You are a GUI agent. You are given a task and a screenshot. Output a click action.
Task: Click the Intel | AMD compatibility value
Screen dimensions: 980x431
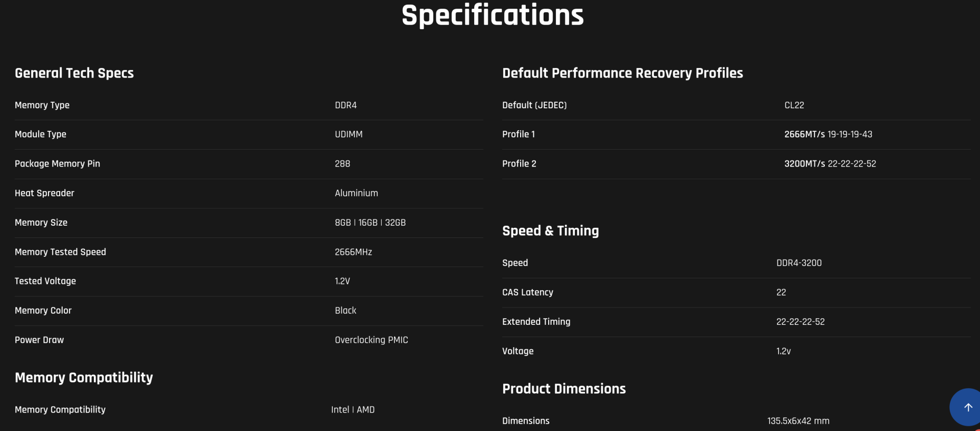tap(353, 410)
